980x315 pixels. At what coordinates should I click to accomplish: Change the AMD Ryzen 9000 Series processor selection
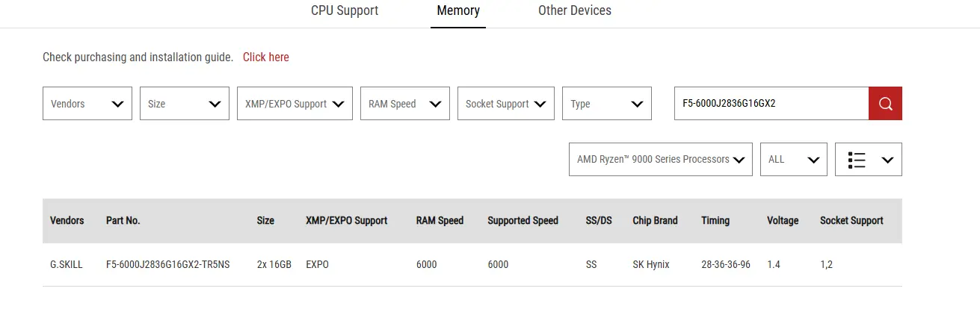[661, 160]
